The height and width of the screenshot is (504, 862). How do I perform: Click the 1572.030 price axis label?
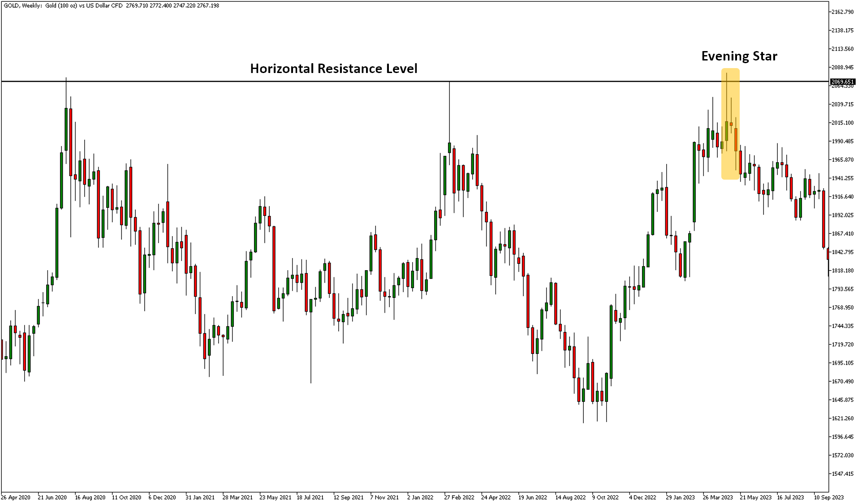tap(842, 455)
